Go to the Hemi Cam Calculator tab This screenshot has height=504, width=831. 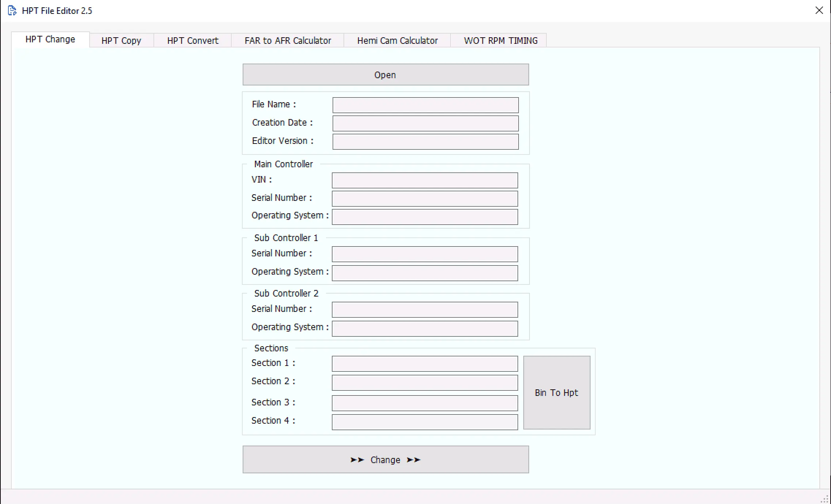point(397,41)
